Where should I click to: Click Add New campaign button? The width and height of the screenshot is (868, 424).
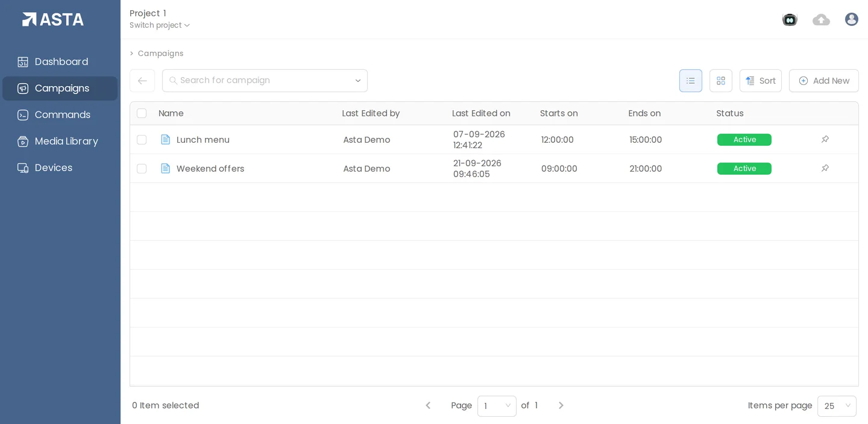[x=824, y=81]
